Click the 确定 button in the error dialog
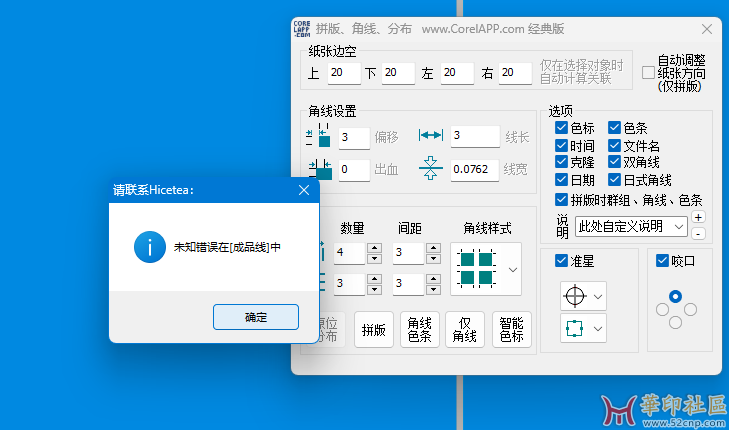Screen dimensions: 729x430 click(255, 317)
